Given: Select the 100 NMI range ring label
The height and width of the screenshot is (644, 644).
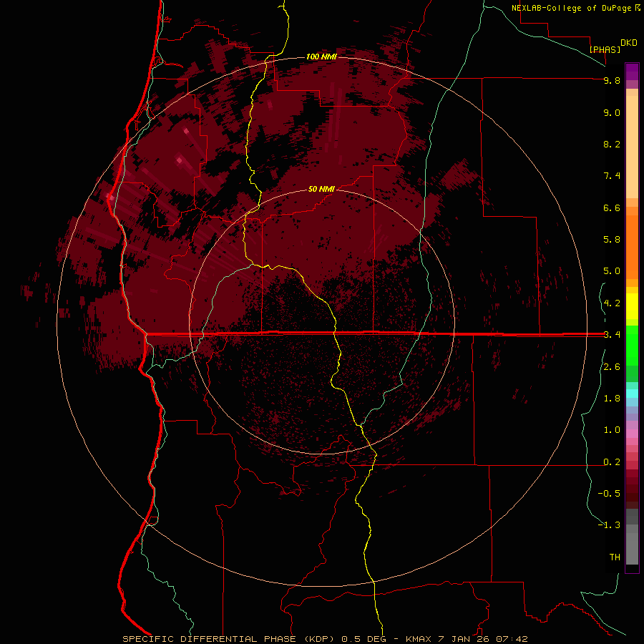Looking at the screenshot, I should 321,57.
